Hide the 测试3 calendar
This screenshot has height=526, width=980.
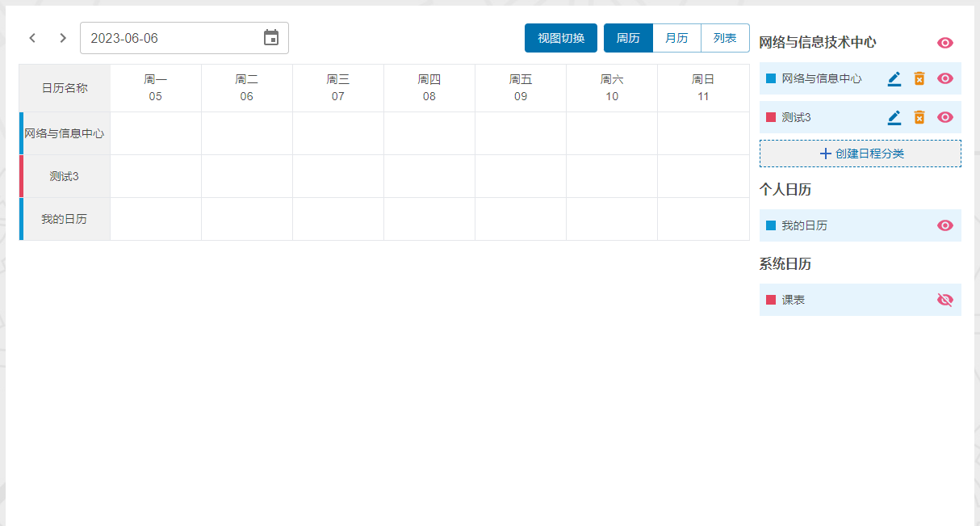tap(944, 117)
